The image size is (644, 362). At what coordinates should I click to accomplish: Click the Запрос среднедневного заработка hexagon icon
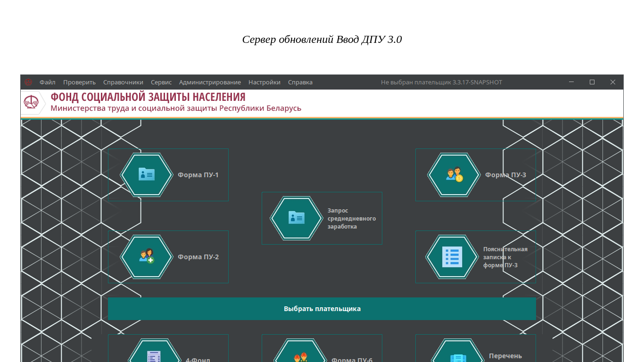tap(297, 218)
